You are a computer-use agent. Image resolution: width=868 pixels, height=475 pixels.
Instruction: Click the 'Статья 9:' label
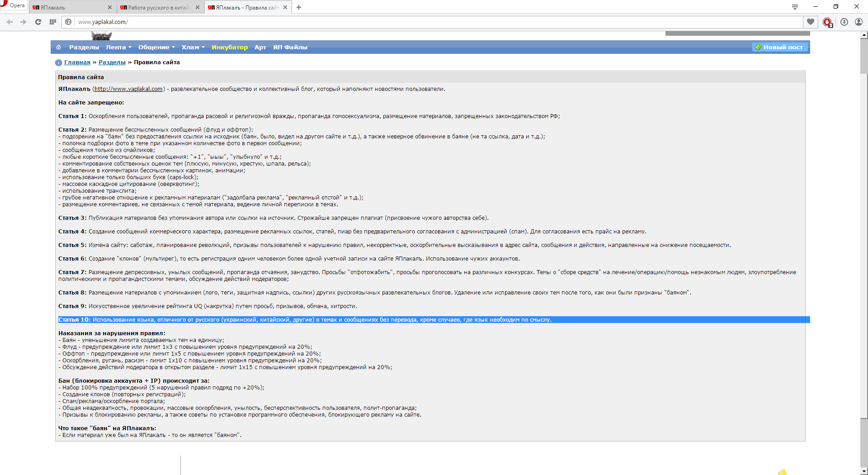72,306
